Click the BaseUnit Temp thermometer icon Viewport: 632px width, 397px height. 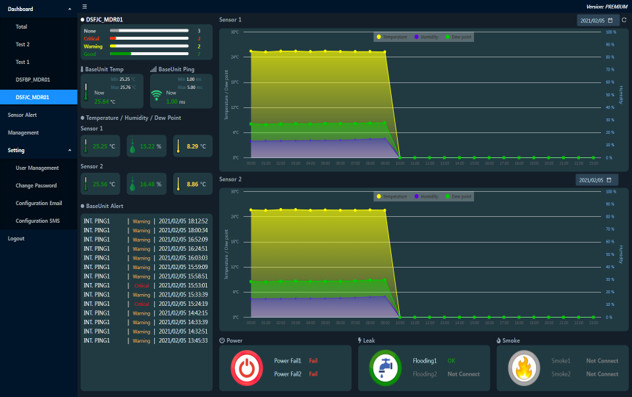click(x=86, y=92)
